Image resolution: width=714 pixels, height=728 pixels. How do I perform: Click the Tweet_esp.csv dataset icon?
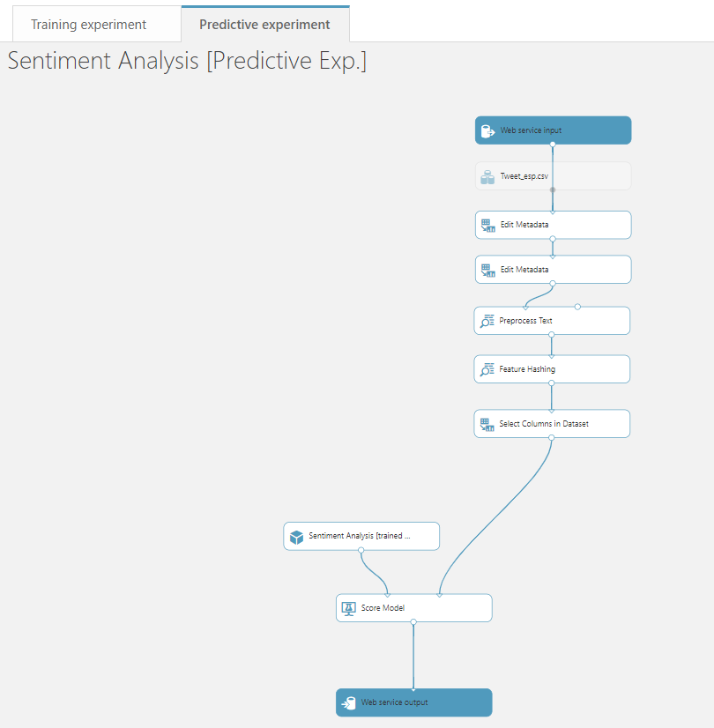click(487, 176)
